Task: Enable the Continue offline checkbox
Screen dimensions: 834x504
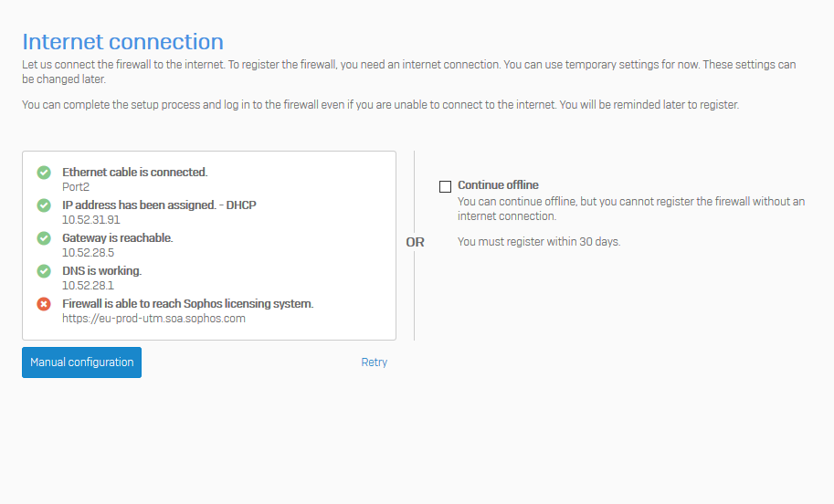Action: (445, 186)
